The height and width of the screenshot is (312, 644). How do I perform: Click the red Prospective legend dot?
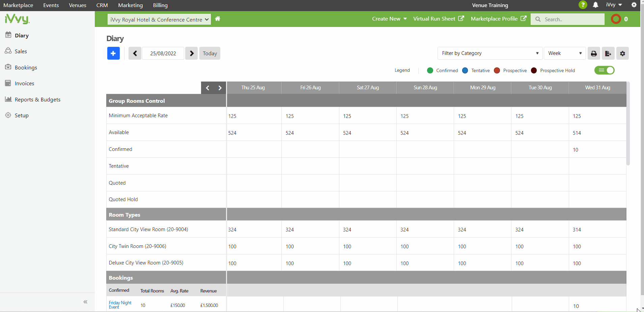[497, 70]
